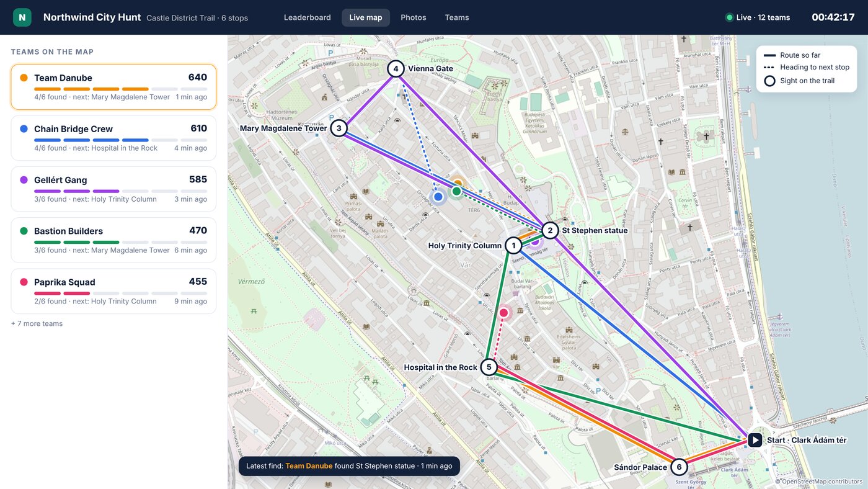
Task: Click the Start play icon at Clark Ádám tér
Action: [x=755, y=440]
